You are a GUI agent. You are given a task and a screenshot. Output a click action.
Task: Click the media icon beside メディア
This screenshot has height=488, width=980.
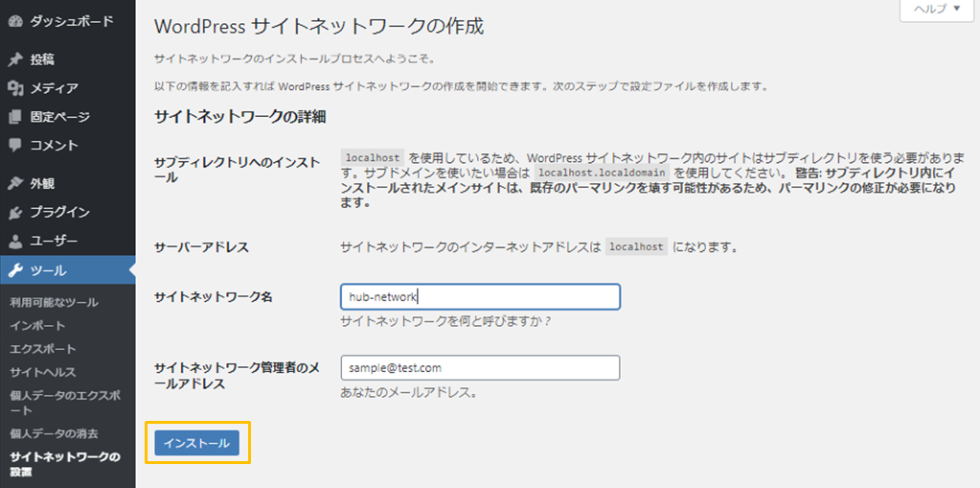click(x=15, y=88)
